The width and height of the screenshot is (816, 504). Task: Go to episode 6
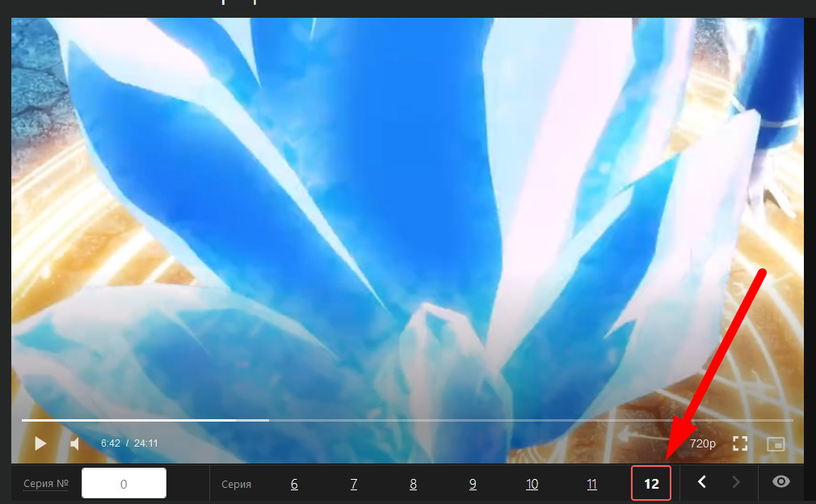(x=294, y=484)
